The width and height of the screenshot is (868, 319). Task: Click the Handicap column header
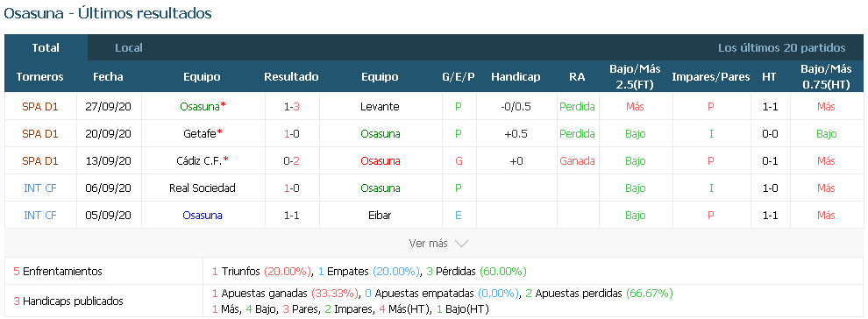516,77
